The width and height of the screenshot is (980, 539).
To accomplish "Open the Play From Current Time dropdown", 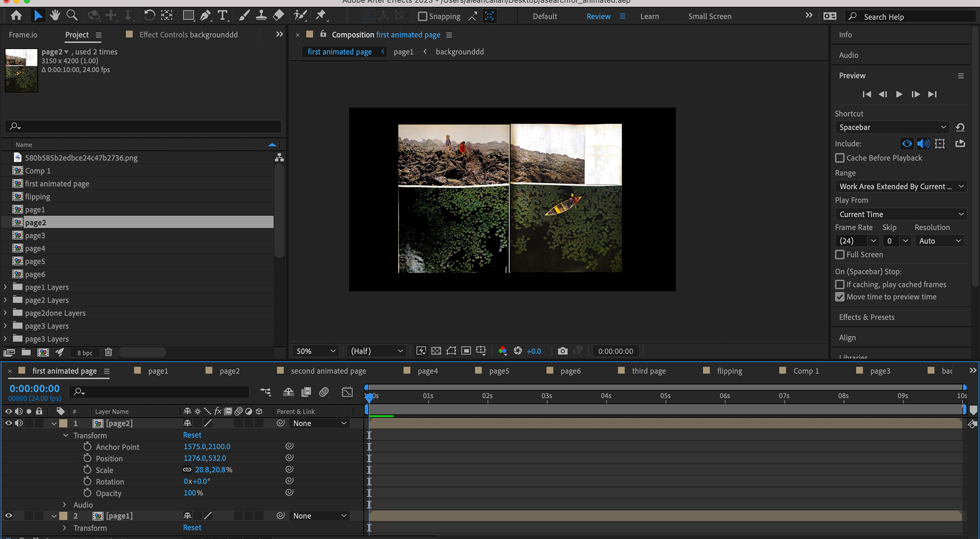I will 901,214.
